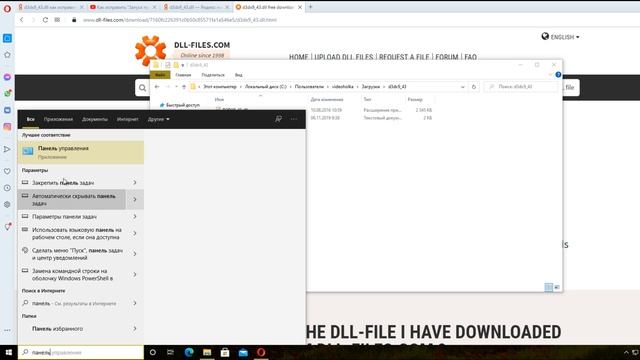Open Windows Start button

[x=9, y=352]
